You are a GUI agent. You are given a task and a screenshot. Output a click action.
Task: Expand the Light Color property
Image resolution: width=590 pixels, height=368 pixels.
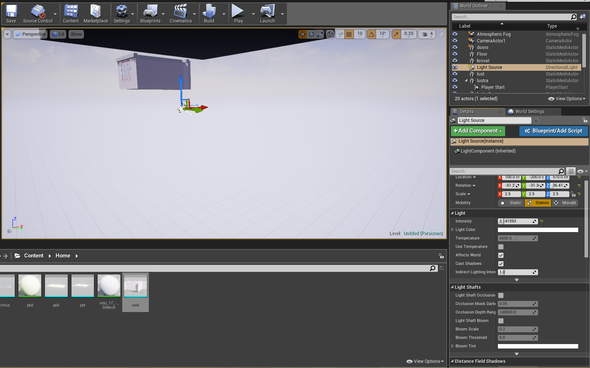(x=452, y=230)
